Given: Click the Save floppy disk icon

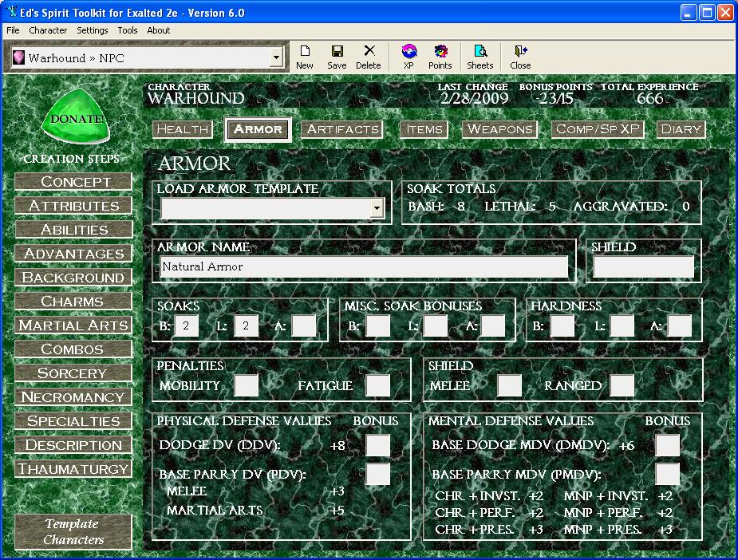Looking at the screenshot, I should (337, 51).
